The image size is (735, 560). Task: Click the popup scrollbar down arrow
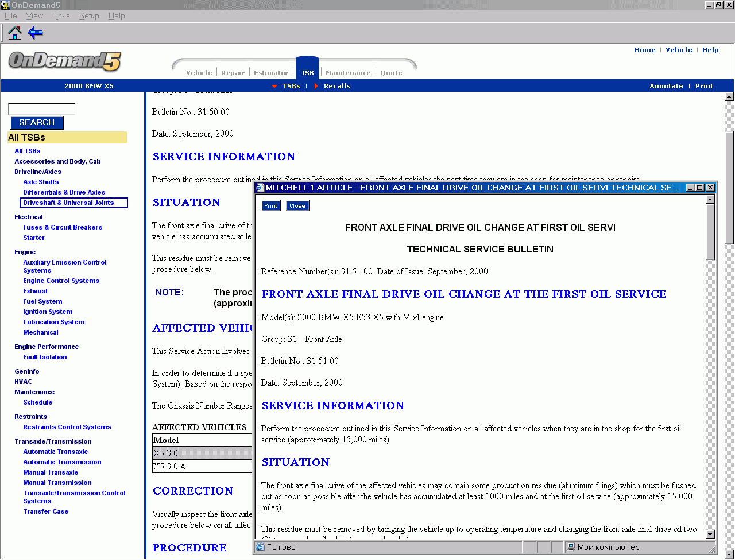pyautogui.click(x=710, y=534)
